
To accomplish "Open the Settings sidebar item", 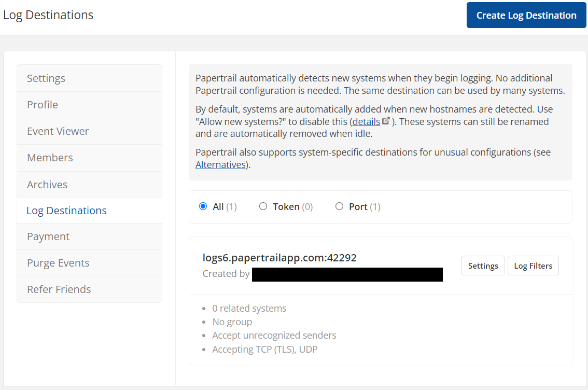I will (x=89, y=78).
